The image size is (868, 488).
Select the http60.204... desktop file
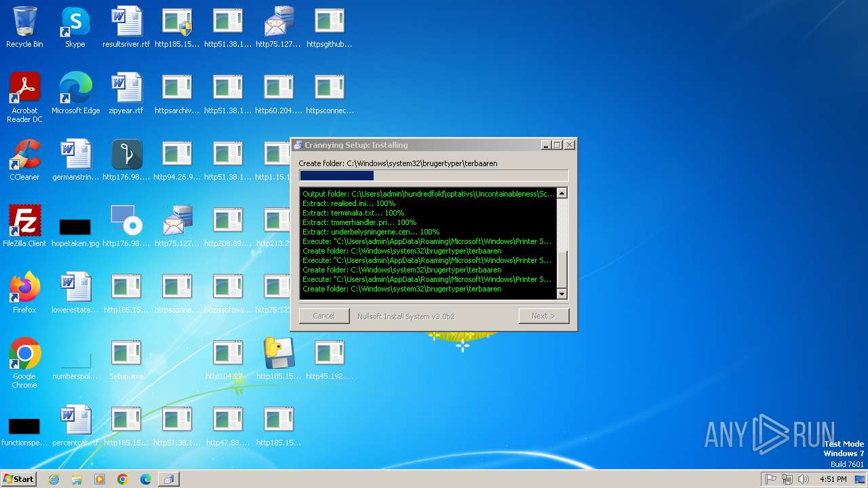[279, 94]
